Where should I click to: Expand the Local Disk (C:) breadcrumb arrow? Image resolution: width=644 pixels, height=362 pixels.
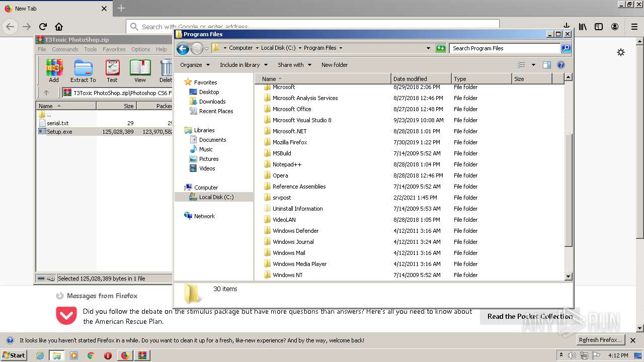[x=300, y=48]
